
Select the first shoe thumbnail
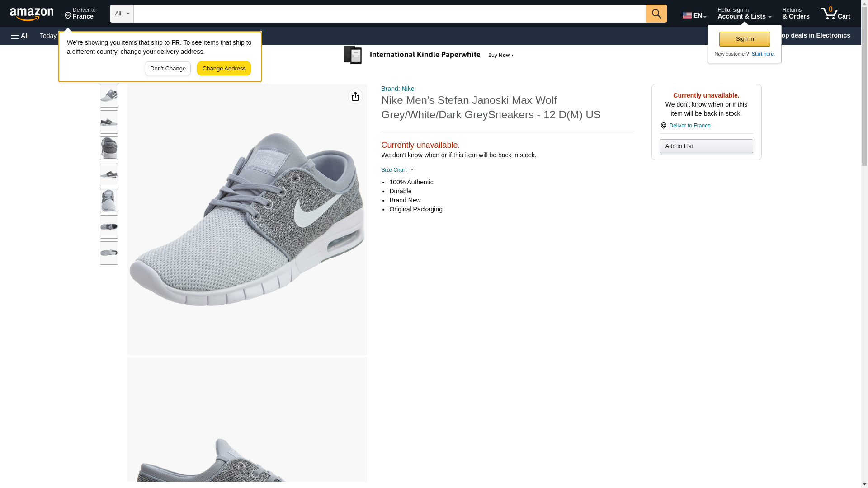[x=108, y=96]
